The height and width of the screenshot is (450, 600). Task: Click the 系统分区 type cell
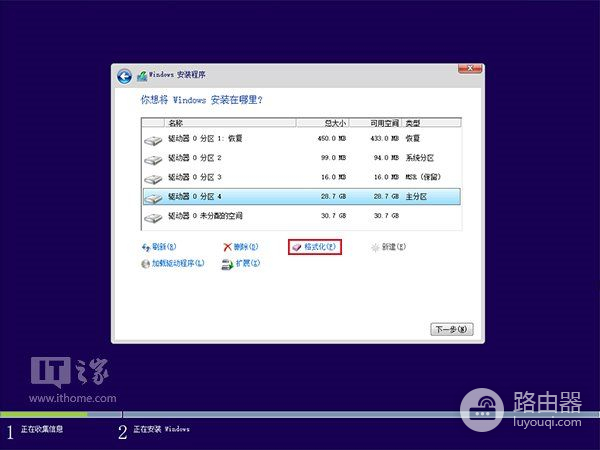[420, 158]
